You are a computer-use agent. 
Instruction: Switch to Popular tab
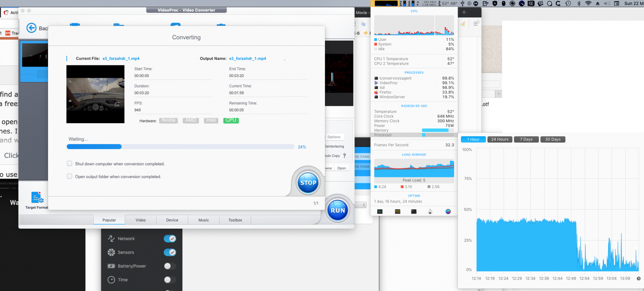[109, 220]
